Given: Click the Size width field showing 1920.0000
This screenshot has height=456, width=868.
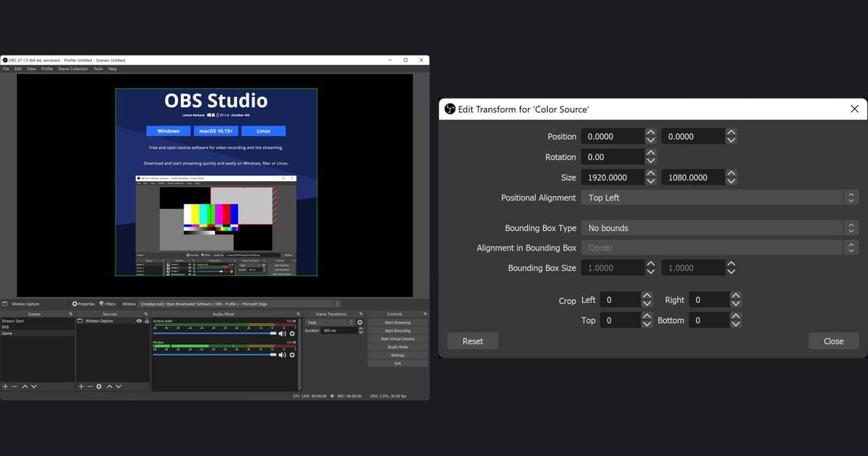Looking at the screenshot, I should tap(613, 177).
